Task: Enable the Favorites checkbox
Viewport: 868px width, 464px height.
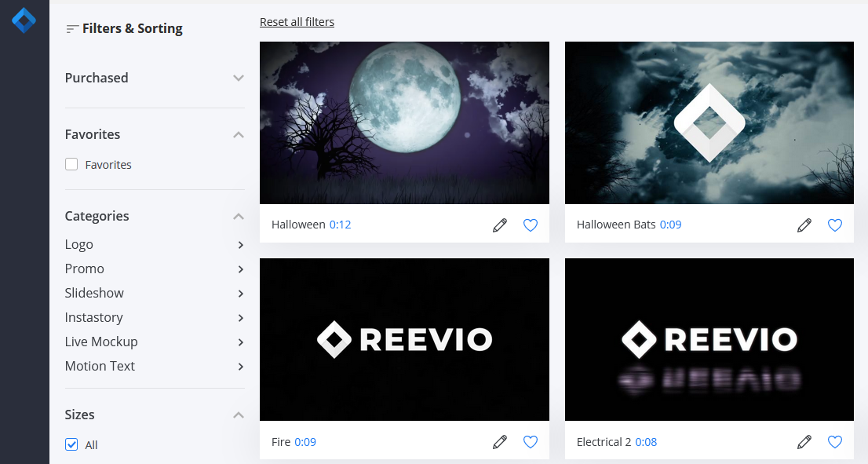Action: (71, 164)
